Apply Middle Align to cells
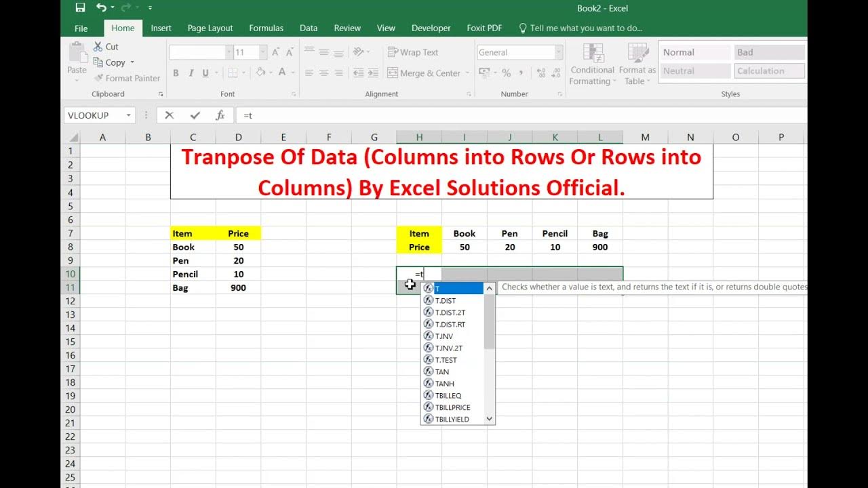Viewport: 868px width, 488px height. click(324, 52)
